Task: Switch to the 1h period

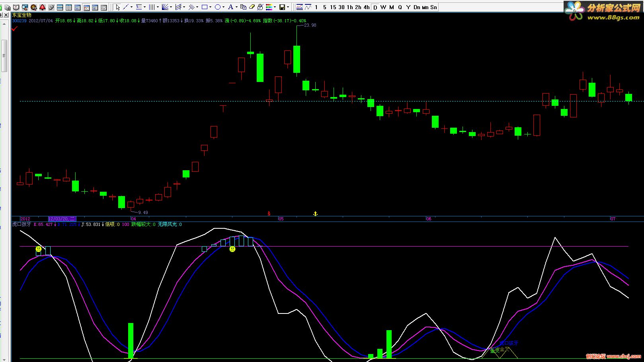Action: point(350,7)
